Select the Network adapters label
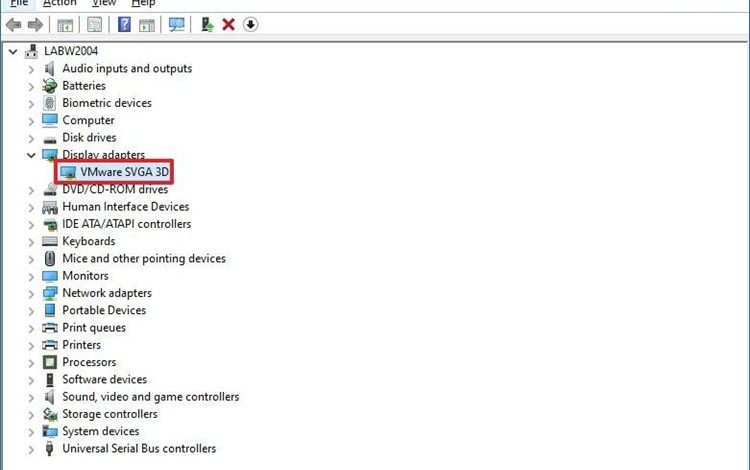The height and width of the screenshot is (470, 750). click(x=107, y=293)
